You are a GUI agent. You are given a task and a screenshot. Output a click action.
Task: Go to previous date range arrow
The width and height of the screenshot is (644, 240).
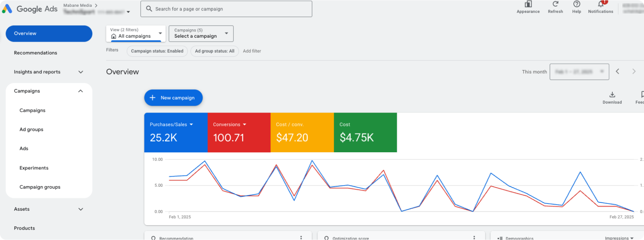(x=618, y=71)
